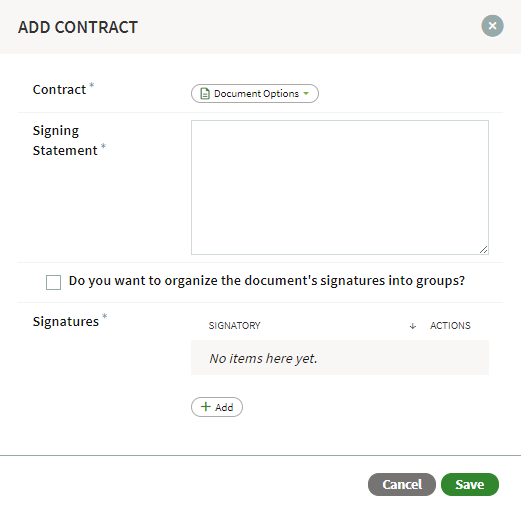The height and width of the screenshot is (514, 521).
Task: Click the "organize the document's signatures" label text
Action: (241, 281)
